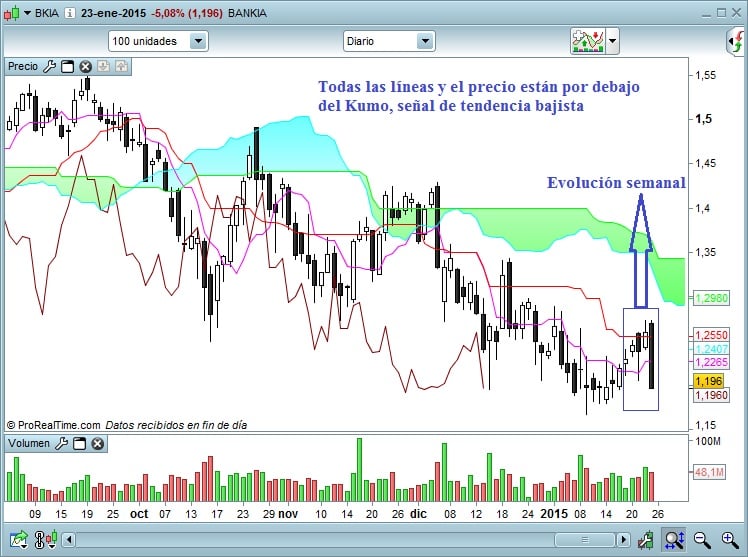The width and height of the screenshot is (748, 557).
Task: Click the zoom in magnifier icon
Action: (729, 540)
